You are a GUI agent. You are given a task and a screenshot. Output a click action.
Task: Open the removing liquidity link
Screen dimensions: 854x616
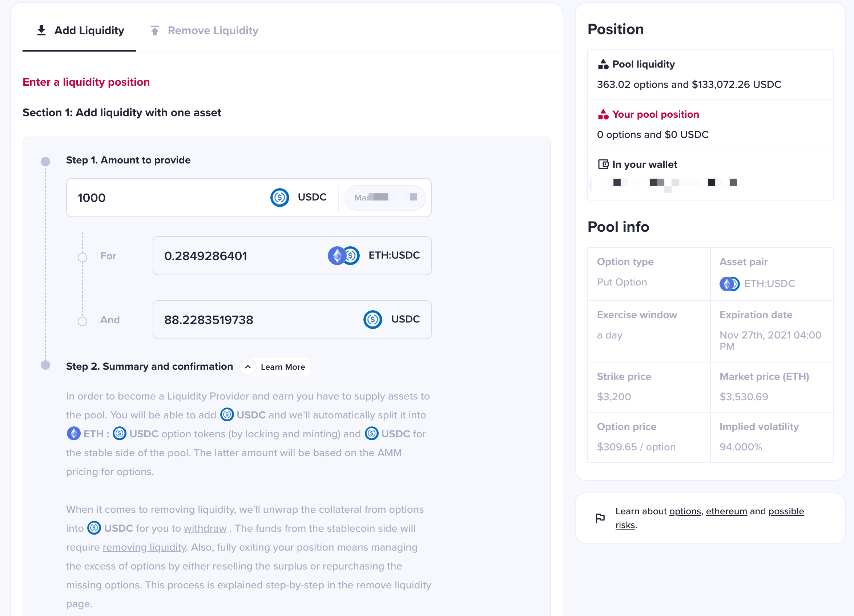pos(144,547)
